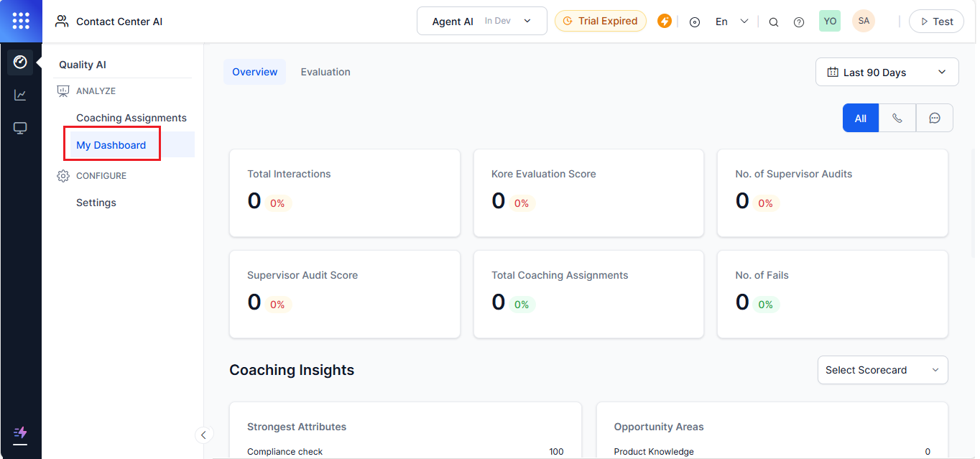Expand the Last 90 Days date dropdown
Image resolution: width=980 pixels, height=459 pixels.
[x=887, y=72]
